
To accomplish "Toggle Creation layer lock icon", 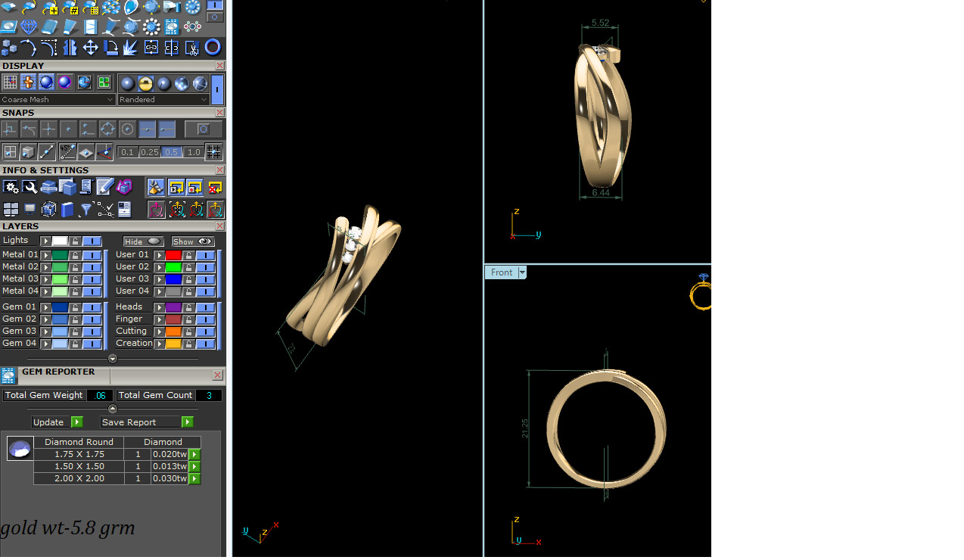I will (188, 344).
